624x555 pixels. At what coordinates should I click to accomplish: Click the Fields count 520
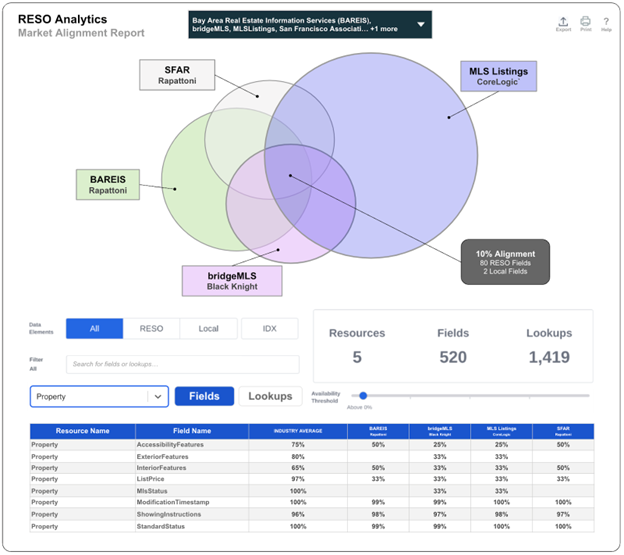coord(454,358)
